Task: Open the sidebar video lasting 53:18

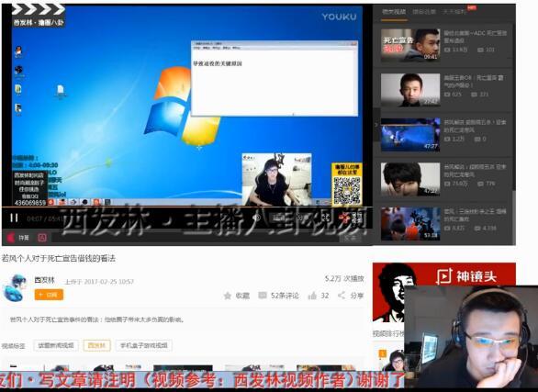Action: 410,224
